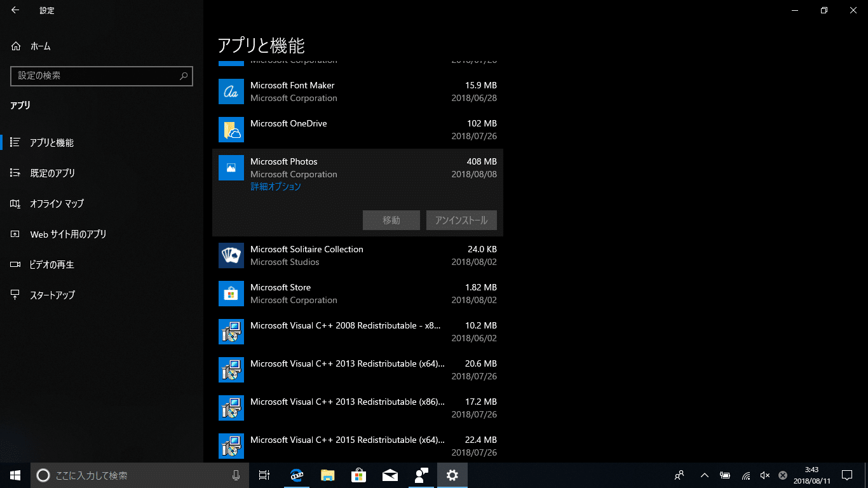Open File Explorer from the taskbar

tap(328, 475)
